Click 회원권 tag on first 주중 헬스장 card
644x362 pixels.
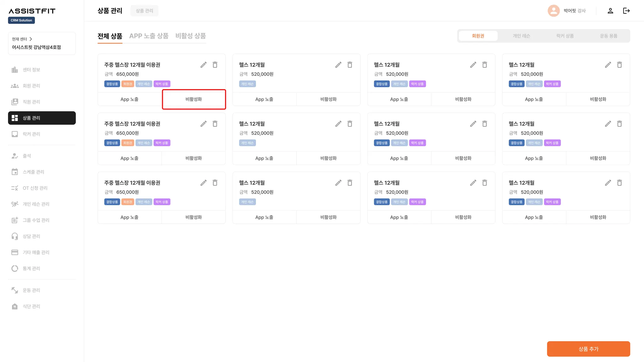(x=128, y=84)
